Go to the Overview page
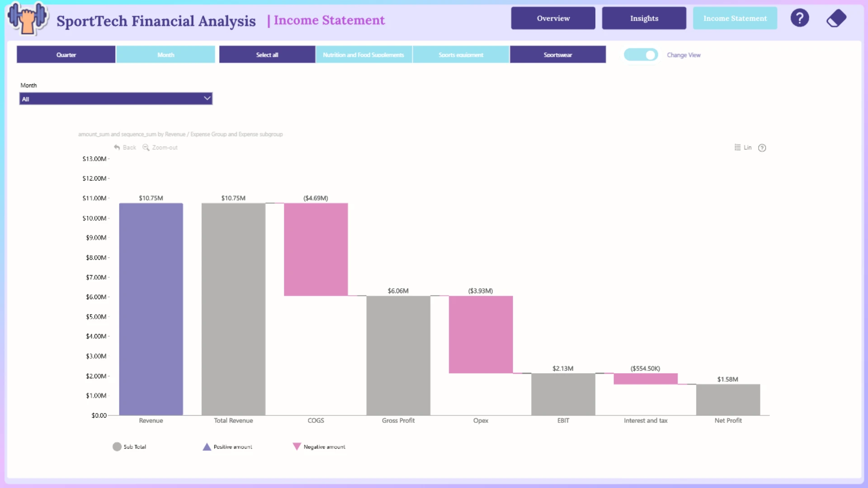This screenshot has width=868, height=488. click(x=553, y=18)
